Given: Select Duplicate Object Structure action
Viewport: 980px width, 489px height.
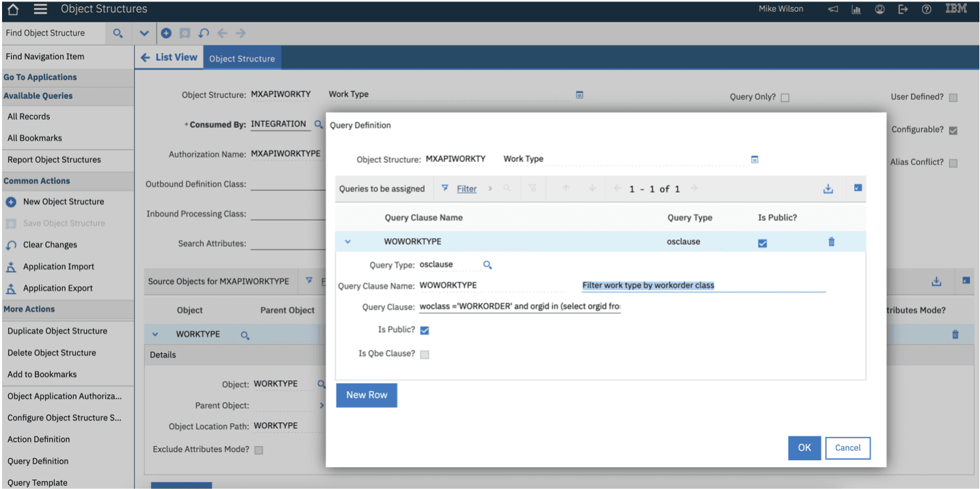Looking at the screenshot, I should [57, 331].
